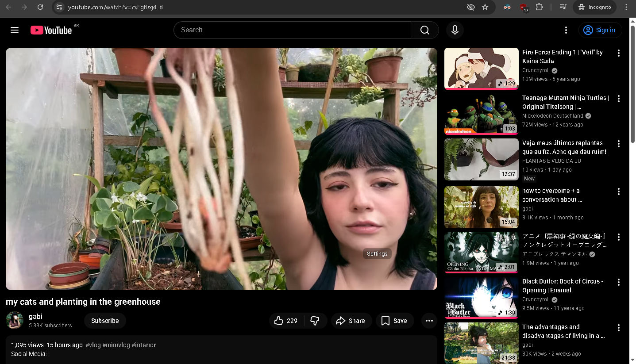Screen dimensions: 636x364
Task: Open gabi's channel avatar below the video
Action: 15,320
